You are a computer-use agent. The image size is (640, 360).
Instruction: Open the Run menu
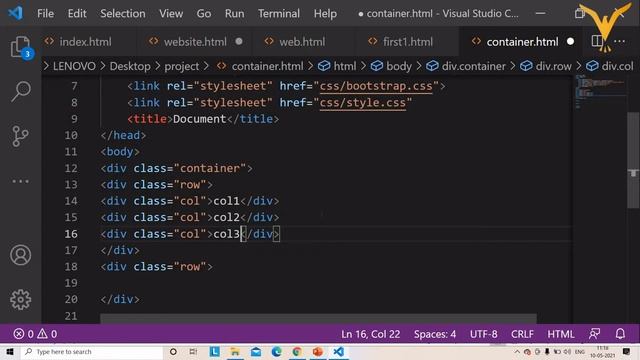click(234, 13)
